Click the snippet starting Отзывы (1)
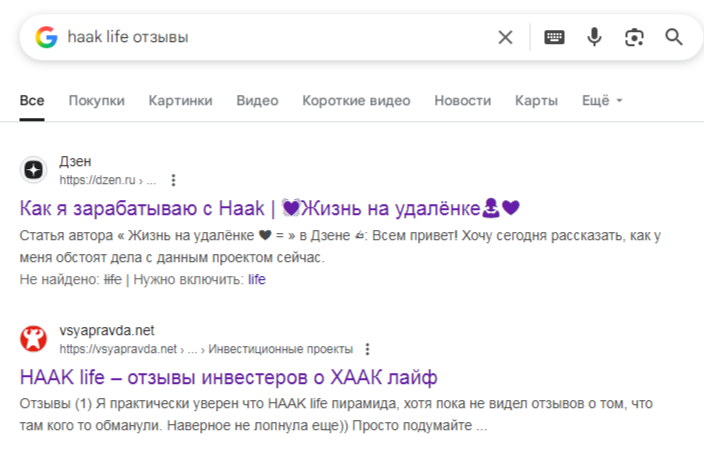Image resolution: width=704 pixels, height=451 pixels. (336, 415)
